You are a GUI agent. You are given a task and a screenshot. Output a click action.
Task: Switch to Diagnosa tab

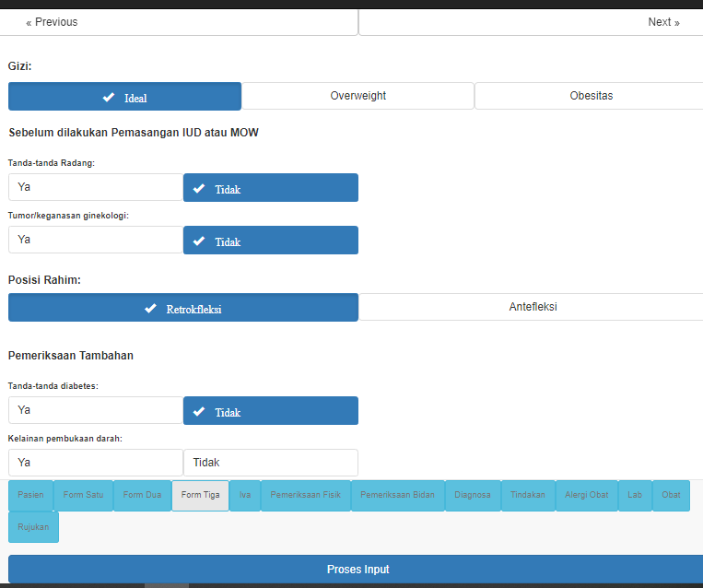(473, 495)
